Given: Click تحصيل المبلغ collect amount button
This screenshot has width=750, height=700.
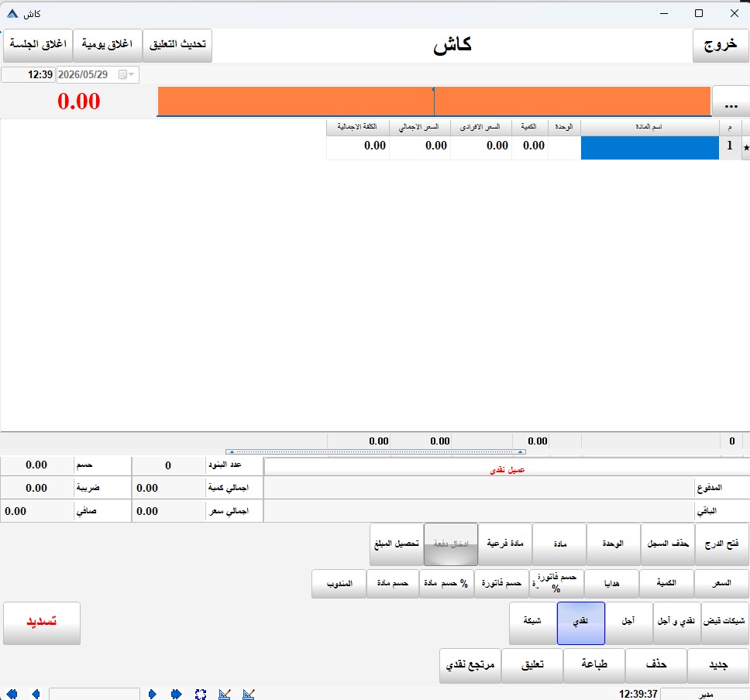Looking at the screenshot, I should (397, 544).
